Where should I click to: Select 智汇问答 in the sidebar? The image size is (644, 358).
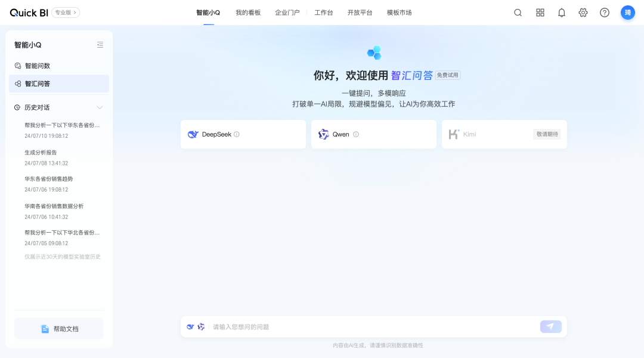point(59,84)
